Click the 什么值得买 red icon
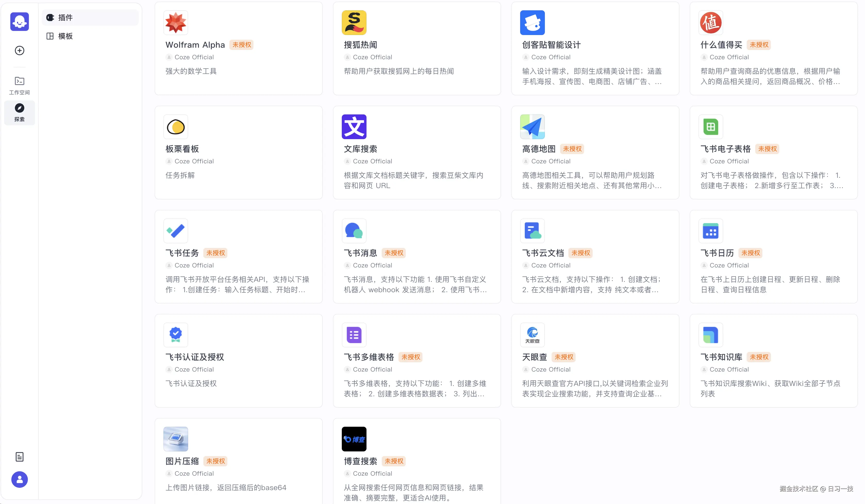 click(711, 23)
